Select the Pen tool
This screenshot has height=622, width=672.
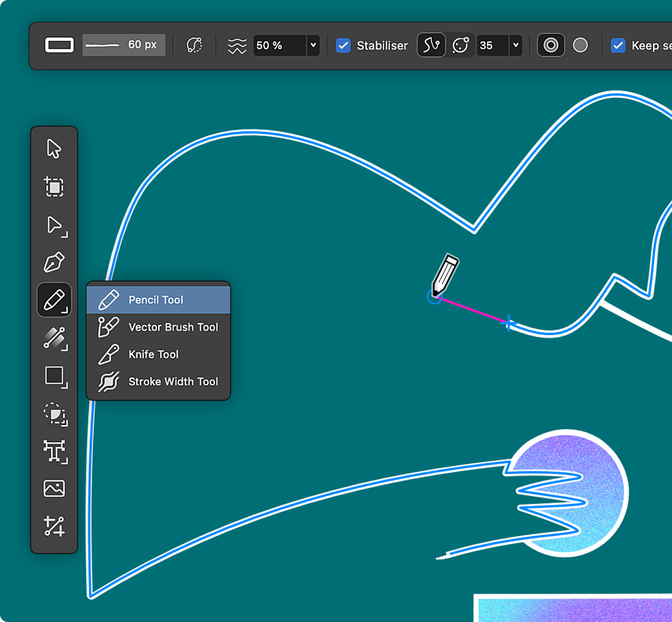pos(55,262)
